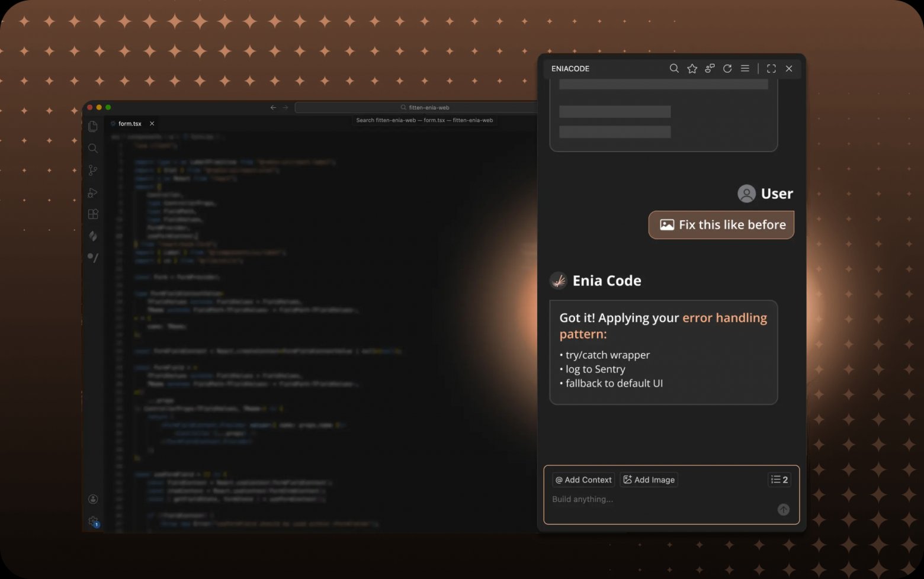This screenshot has width=924, height=579.
Task: Open the Source Control view
Action: [x=93, y=171]
